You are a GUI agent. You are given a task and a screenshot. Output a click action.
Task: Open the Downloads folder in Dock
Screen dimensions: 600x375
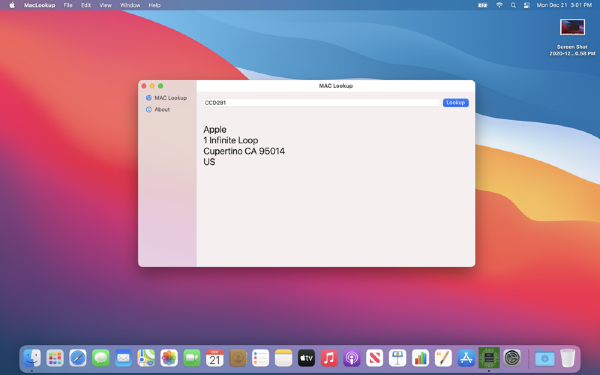click(x=545, y=358)
